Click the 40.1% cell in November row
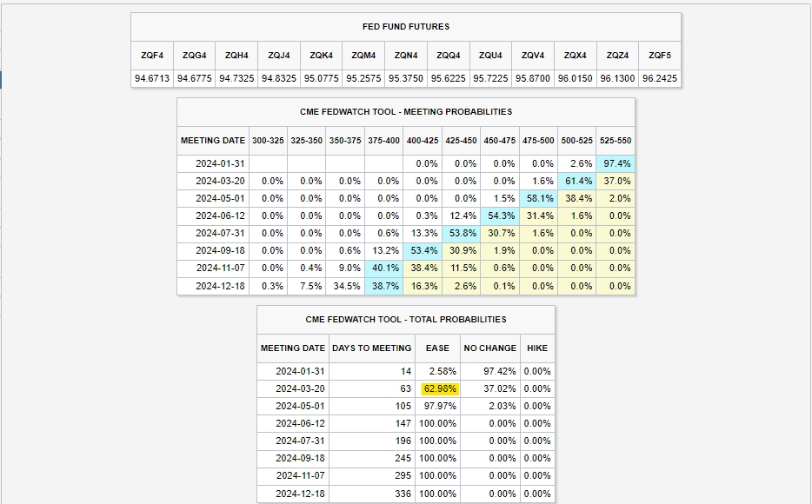812x504 pixels. [x=384, y=268]
